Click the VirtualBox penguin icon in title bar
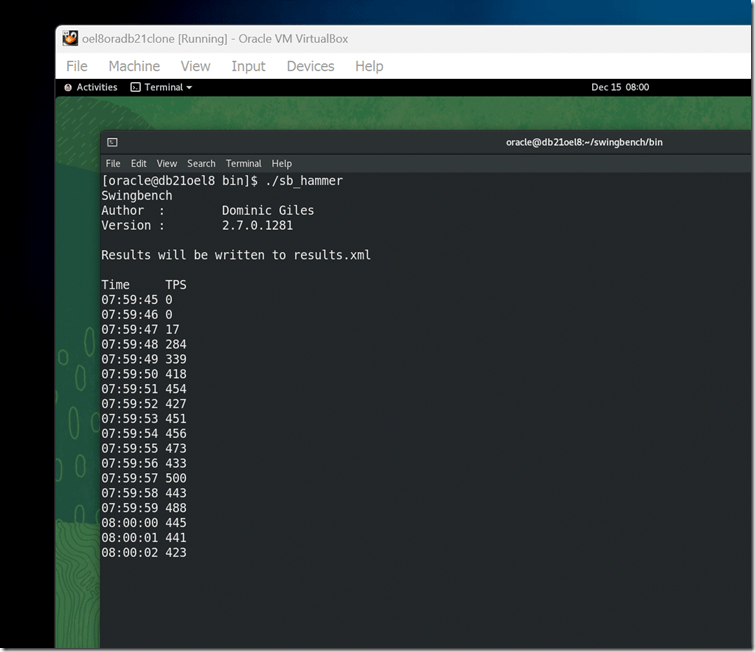755x652 pixels. click(x=70, y=39)
